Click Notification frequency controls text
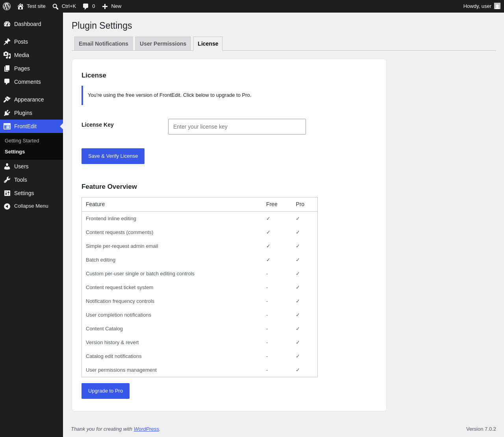 tap(120, 301)
